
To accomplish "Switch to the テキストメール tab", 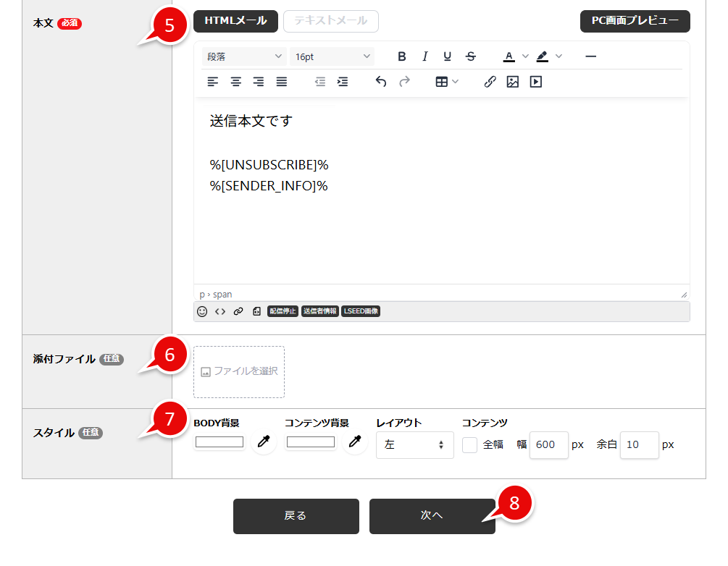I will point(330,21).
